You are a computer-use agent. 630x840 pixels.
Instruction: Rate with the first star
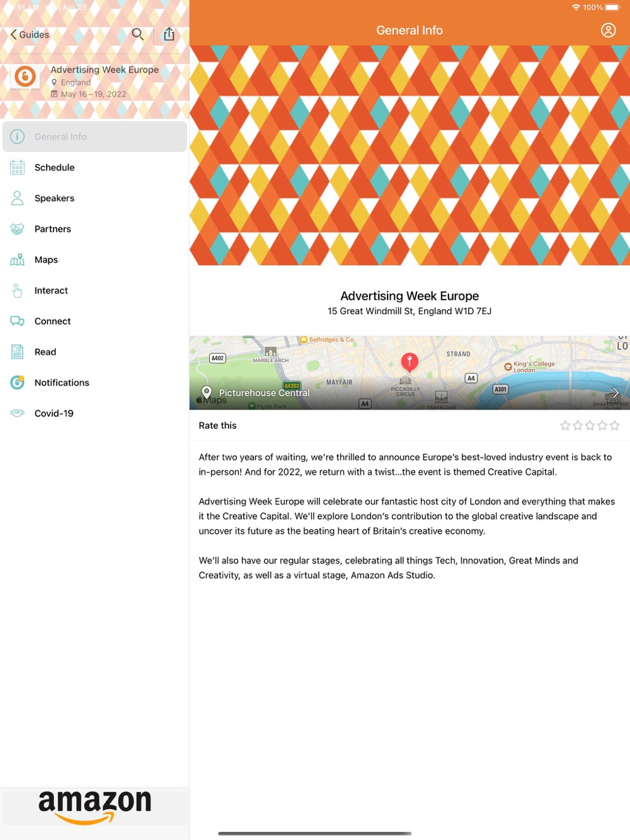coord(565,426)
